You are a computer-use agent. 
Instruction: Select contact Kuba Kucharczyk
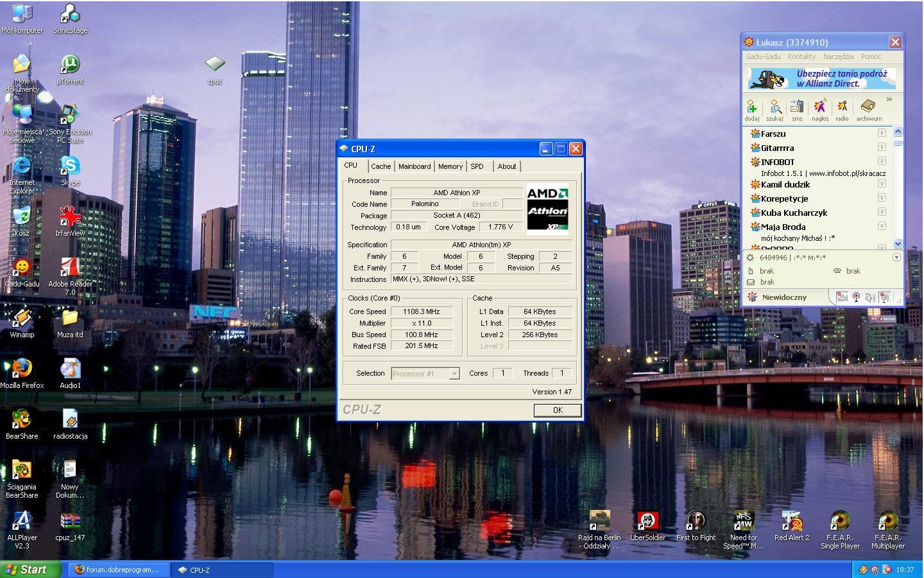click(x=794, y=213)
